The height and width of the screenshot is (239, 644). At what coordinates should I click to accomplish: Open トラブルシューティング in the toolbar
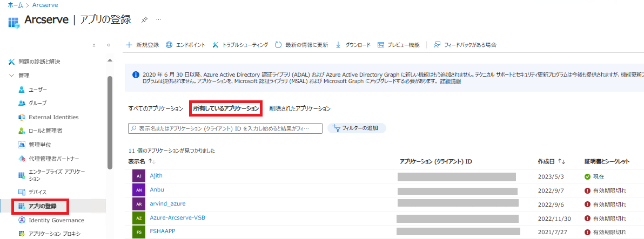coord(240,45)
